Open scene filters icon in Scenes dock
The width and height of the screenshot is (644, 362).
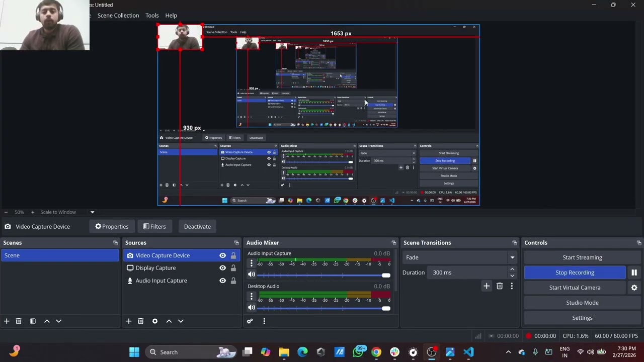point(33,321)
